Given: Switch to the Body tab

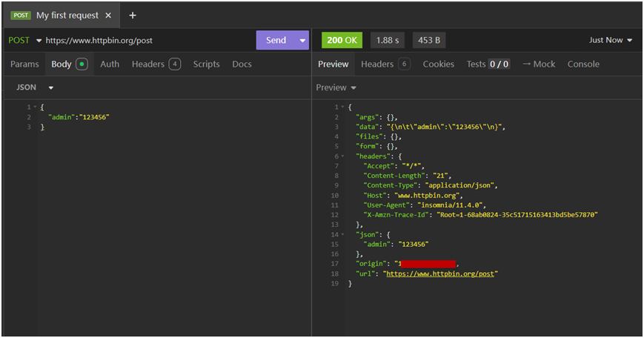Looking at the screenshot, I should click(69, 64).
